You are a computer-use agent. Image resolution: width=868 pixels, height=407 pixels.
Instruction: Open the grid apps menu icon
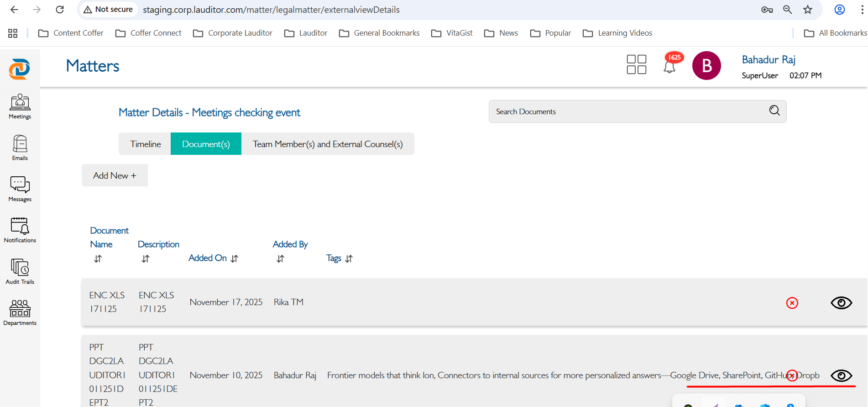click(636, 64)
